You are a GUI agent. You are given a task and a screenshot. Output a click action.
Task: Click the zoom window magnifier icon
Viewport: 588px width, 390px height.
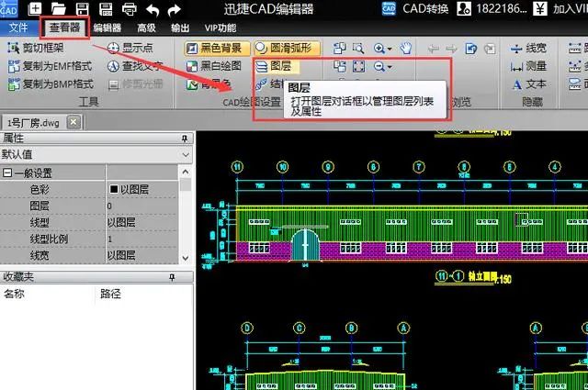tap(358, 48)
